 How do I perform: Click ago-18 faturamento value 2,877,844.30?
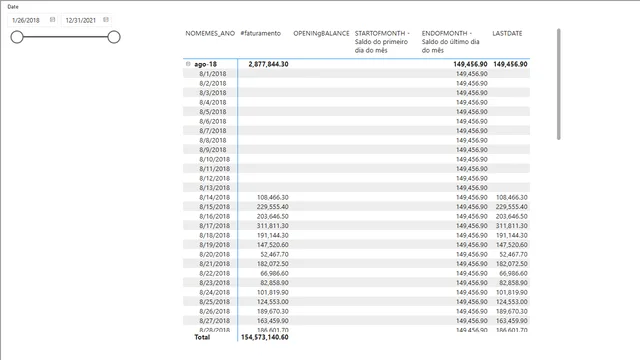tap(268, 64)
